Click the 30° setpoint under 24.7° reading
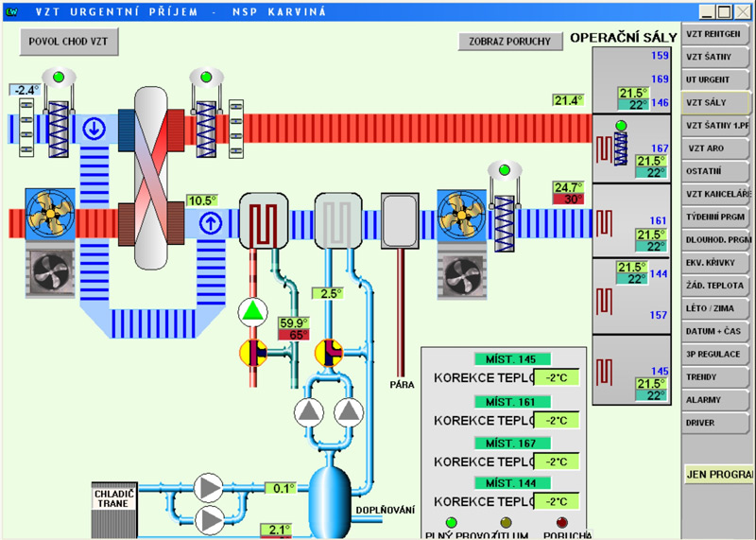756x540 pixels. tap(570, 200)
